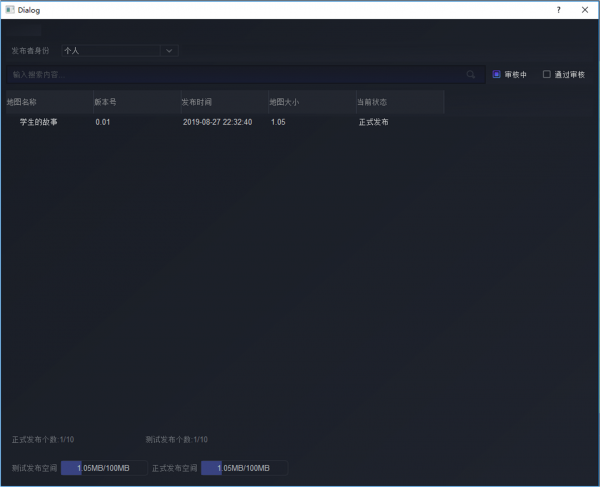Enable the 通过审核 checkbox
Image resolution: width=600 pixels, height=487 pixels.
point(547,74)
